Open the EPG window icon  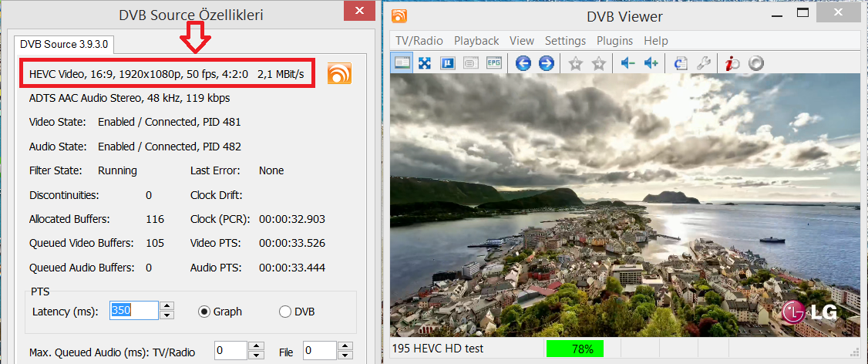[493, 63]
